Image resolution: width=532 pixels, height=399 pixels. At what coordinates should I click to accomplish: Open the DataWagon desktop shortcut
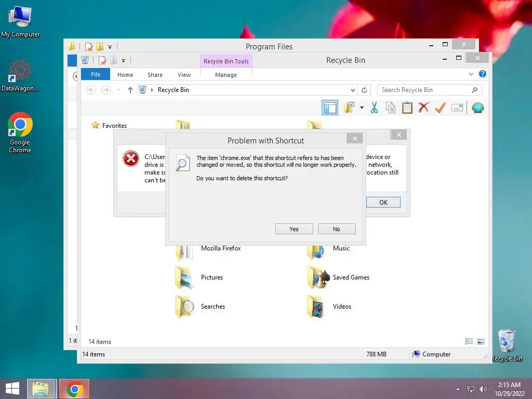click(20, 75)
